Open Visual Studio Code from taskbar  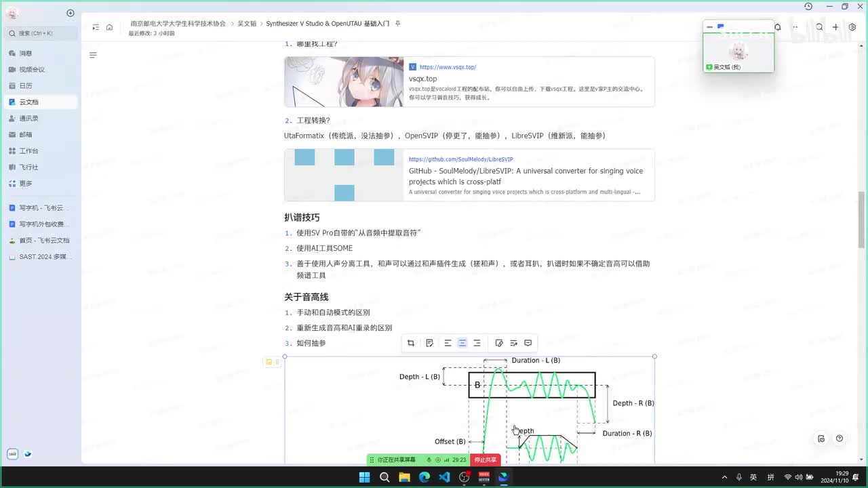pyautogui.click(x=444, y=477)
